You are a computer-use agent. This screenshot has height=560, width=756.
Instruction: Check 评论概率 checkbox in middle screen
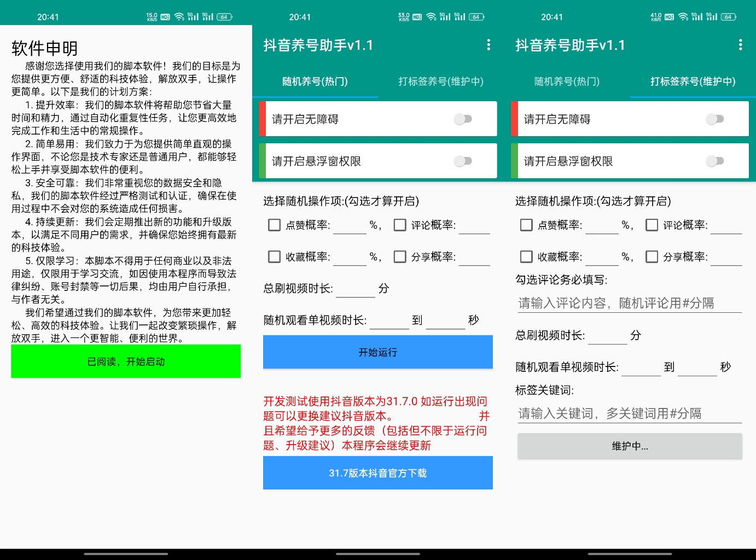(400, 225)
